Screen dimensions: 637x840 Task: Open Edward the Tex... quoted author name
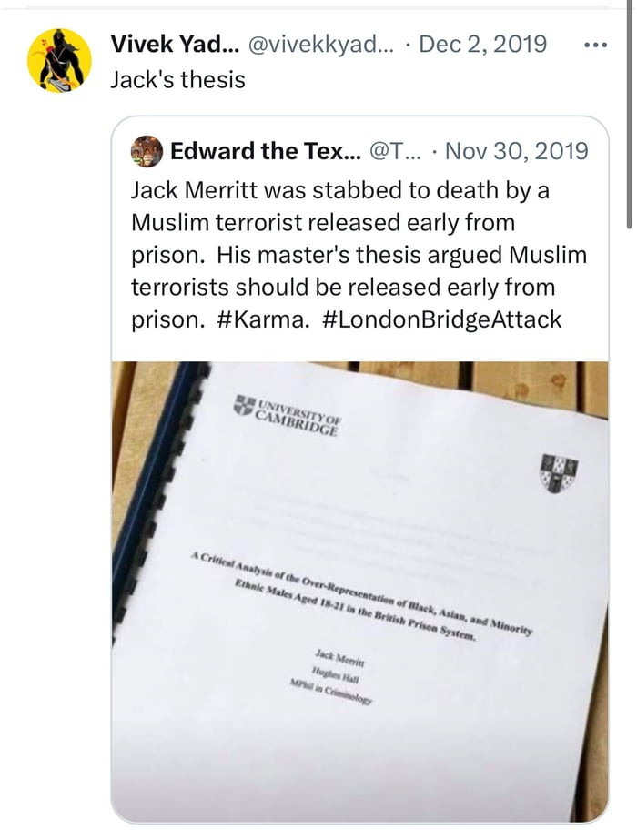coord(264,151)
